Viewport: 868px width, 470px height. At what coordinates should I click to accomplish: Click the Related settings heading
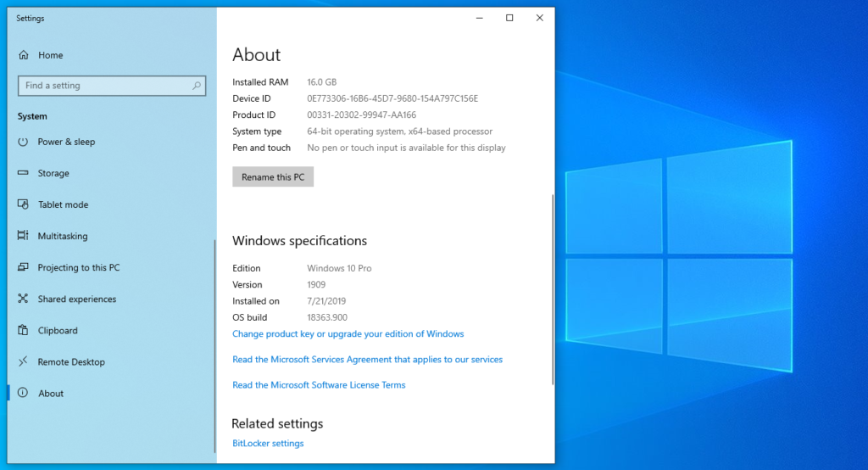coord(277,423)
